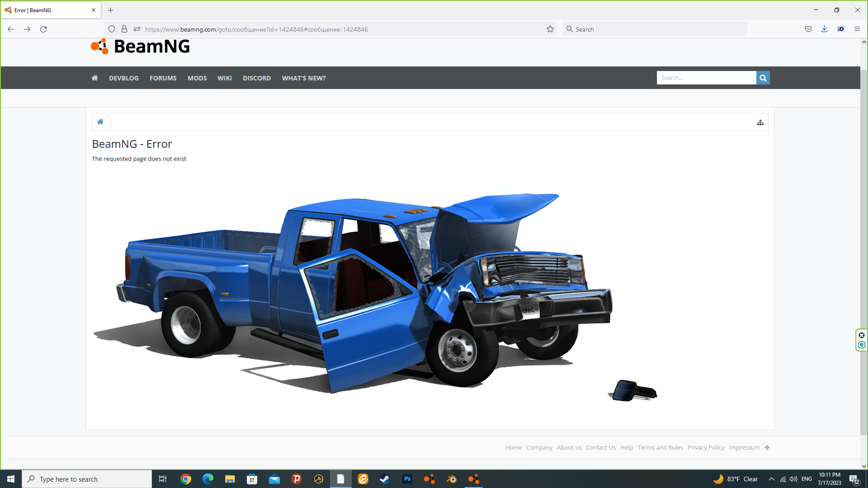This screenshot has height=488, width=868.
Task: Click the URL address bar text
Action: click(x=256, y=29)
